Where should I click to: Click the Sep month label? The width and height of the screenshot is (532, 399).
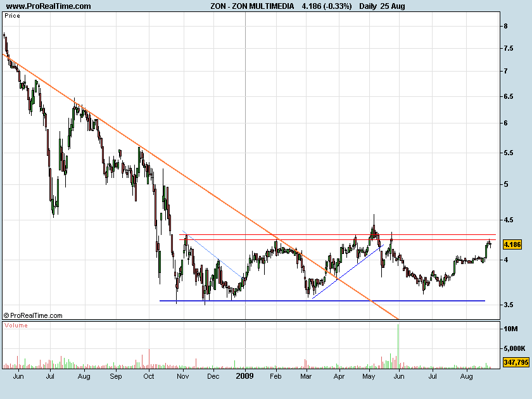[116, 376]
